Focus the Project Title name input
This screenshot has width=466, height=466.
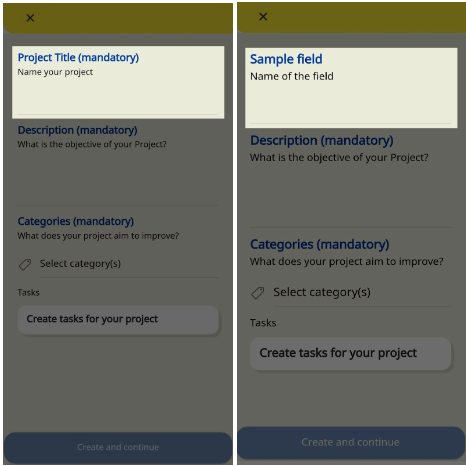pyautogui.click(x=118, y=82)
